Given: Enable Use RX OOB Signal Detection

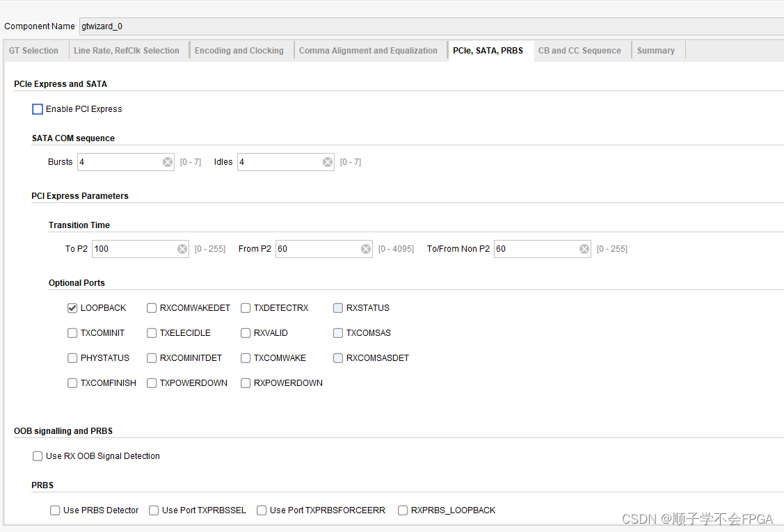Looking at the screenshot, I should tap(38, 456).
